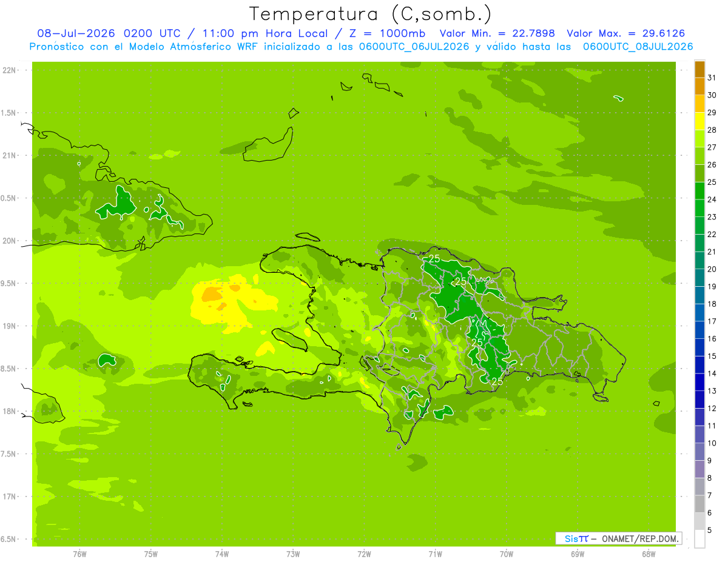The image size is (728, 562).
Task: Pick the green legend swatch between 24 and 25
Action: click(699, 190)
